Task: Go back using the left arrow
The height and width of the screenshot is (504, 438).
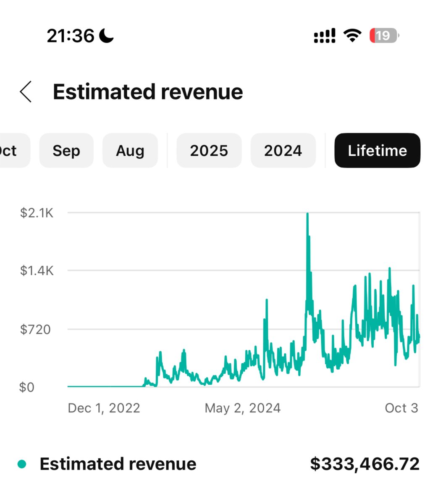Action: coord(26,92)
